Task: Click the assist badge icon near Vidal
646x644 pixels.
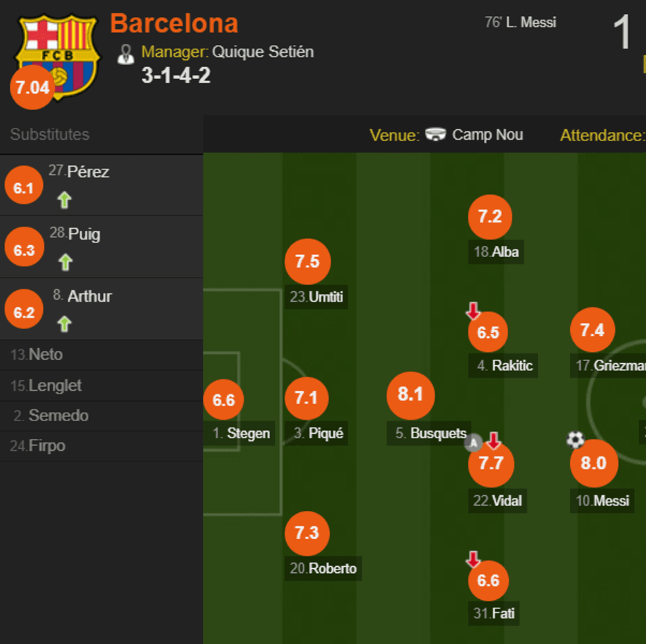Action: (473, 443)
